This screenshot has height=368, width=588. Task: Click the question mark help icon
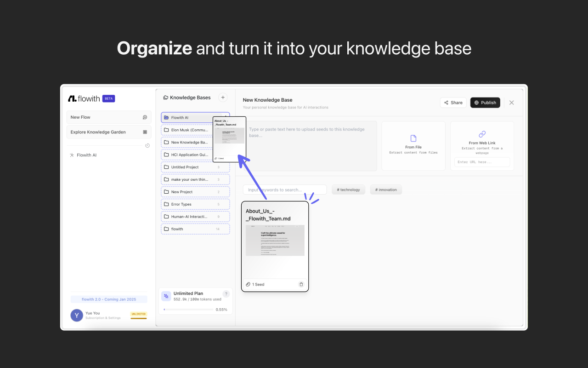coord(226,294)
